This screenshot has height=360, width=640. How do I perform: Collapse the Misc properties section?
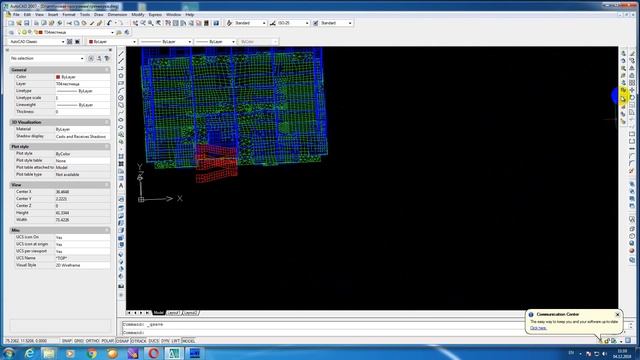107,230
